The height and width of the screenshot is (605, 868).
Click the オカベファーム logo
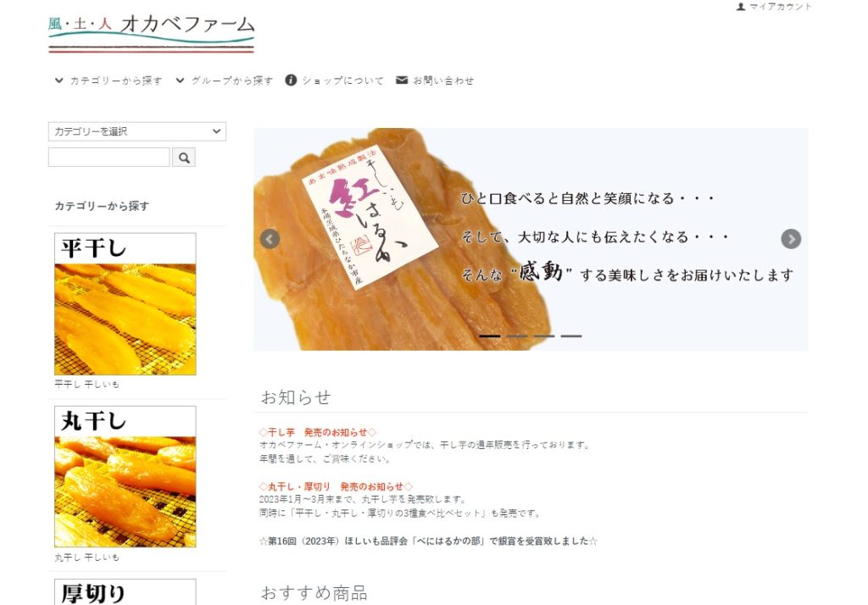click(151, 33)
